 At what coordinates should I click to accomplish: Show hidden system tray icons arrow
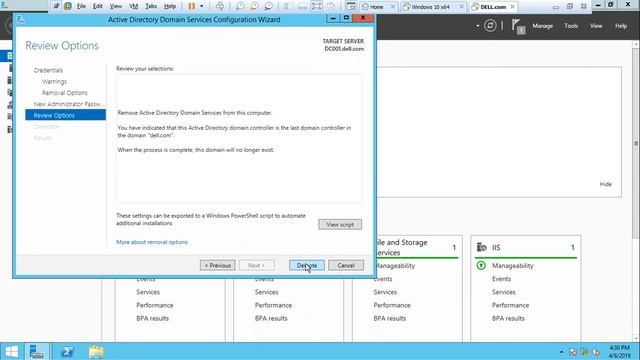562,352
